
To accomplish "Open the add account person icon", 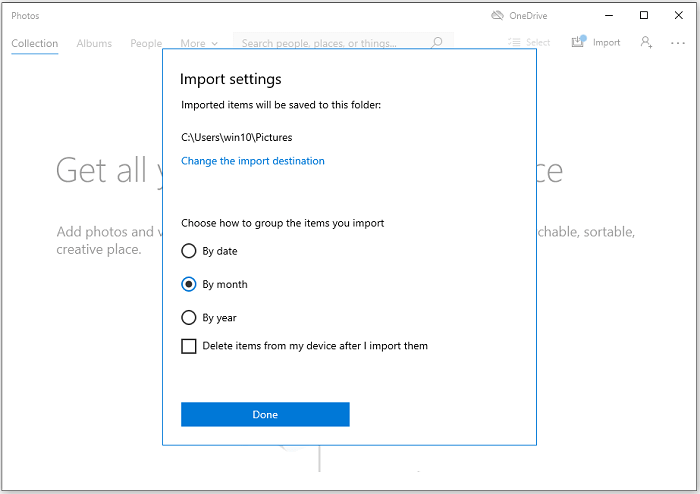I will pyautogui.click(x=647, y=42).
